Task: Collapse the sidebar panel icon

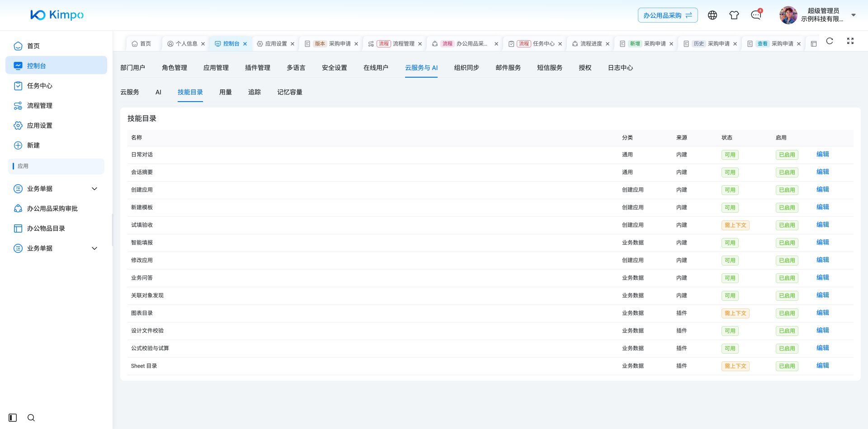Action: [13, 418]
